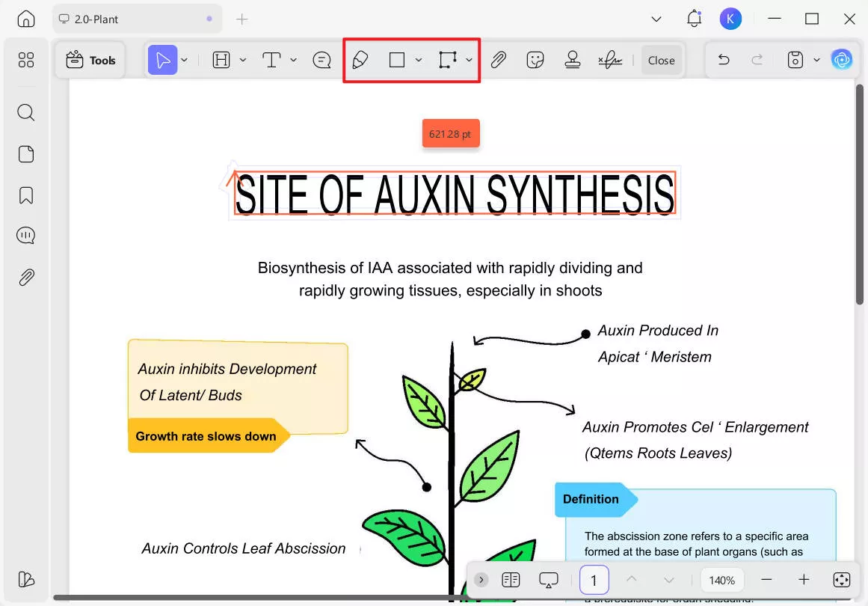
Task: Toggle two-page view at the bottom bar
Action: pyautogui.click(x=511, y=579)
